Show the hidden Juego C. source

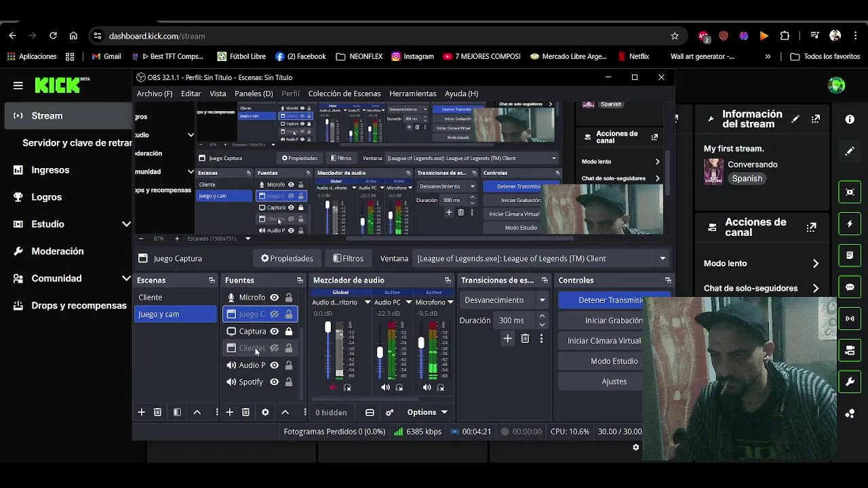coord(274,314)
